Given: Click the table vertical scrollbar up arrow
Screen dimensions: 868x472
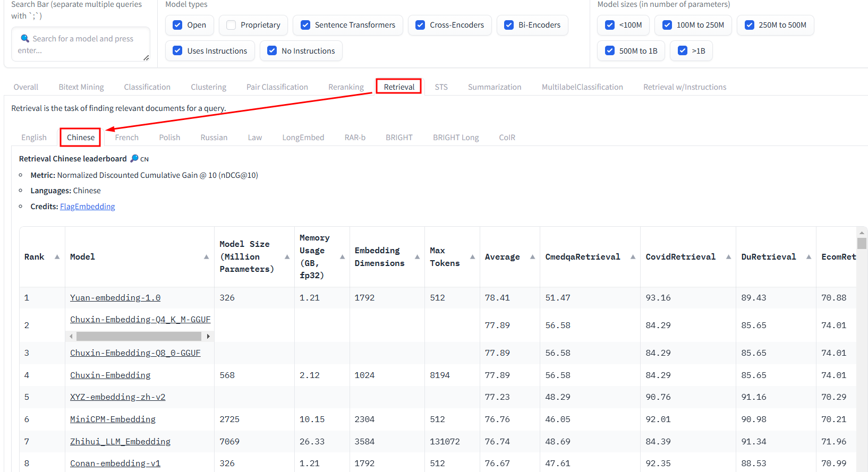Looking at the screenshot, I should [862, 233].
